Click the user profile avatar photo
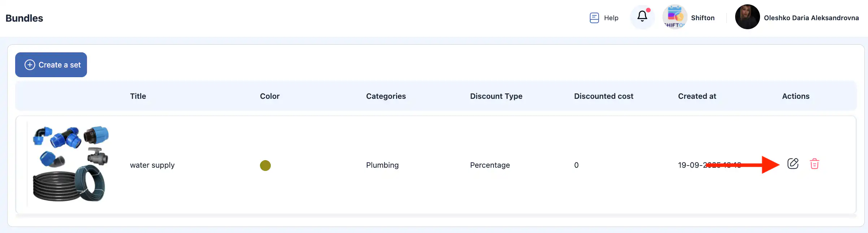Viewport: 868px width, 233px height. point(747,17)
